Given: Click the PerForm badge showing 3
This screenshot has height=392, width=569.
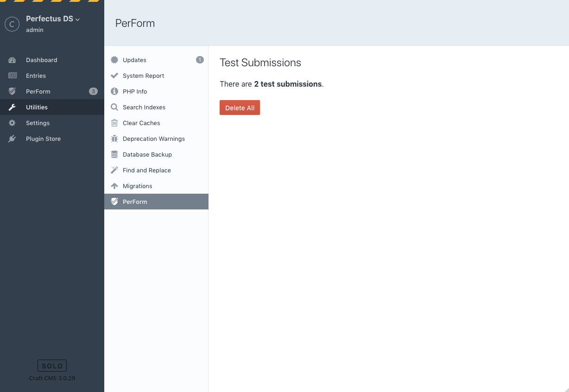Looking at the screenshot, I should pos(93,92).
